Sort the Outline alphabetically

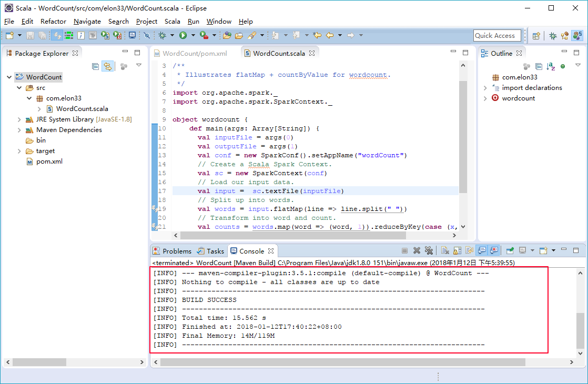click(551, 66)
